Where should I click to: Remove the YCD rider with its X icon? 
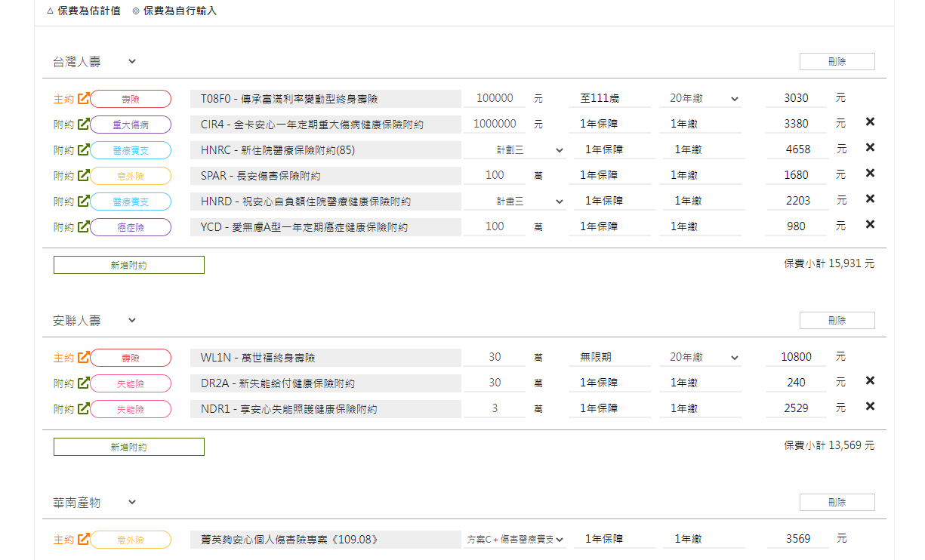click(870, 225)
